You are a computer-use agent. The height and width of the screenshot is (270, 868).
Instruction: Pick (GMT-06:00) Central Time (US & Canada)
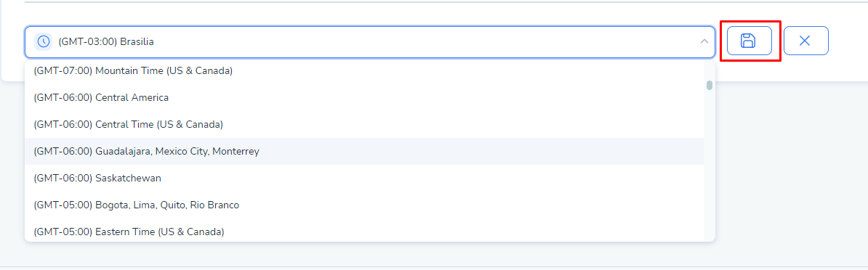pyautogui.click(x=364, y=125)
